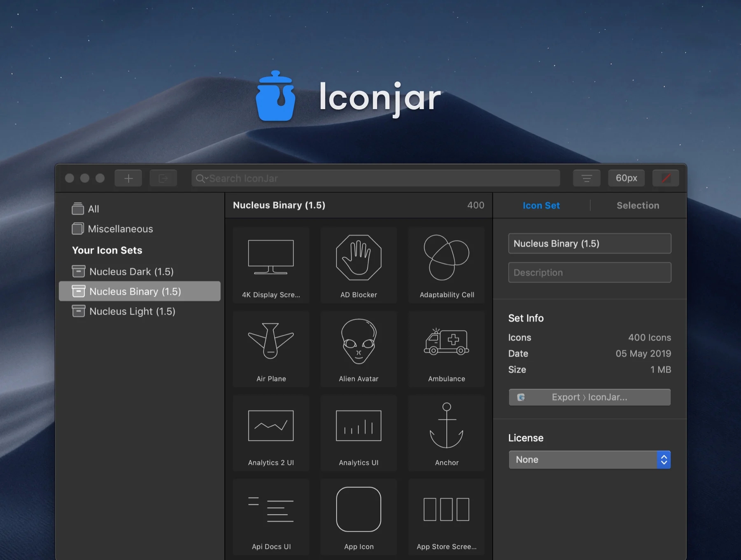Click the Description field

590,273
